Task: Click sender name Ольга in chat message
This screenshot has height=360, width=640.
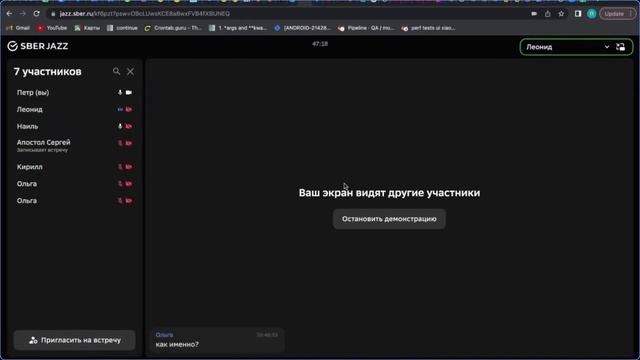Action: tap(164, 335)
